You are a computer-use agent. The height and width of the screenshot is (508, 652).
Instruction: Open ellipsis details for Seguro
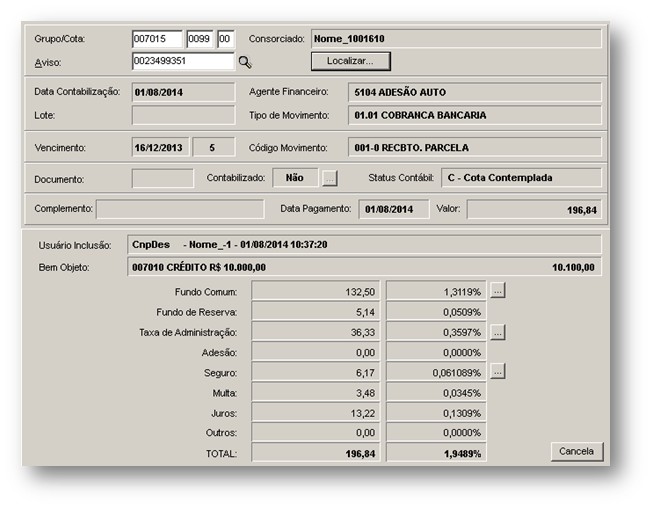coord(498,372)
